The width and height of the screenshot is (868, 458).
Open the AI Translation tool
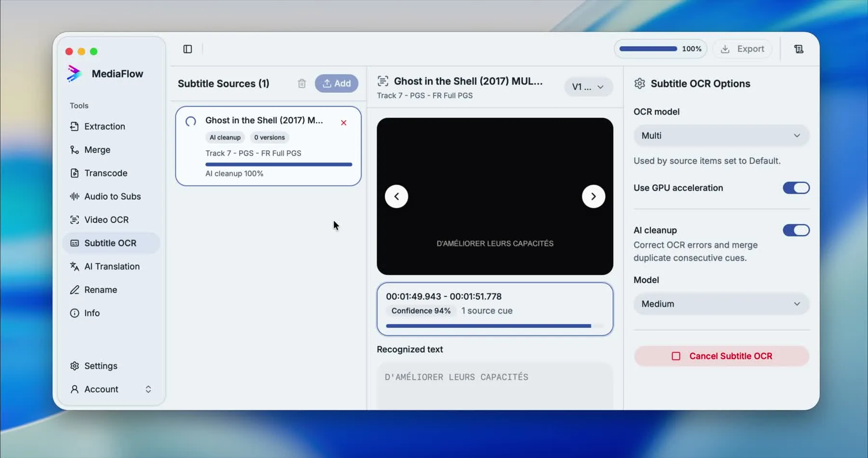pyautogui.click(x=111, y=267)
